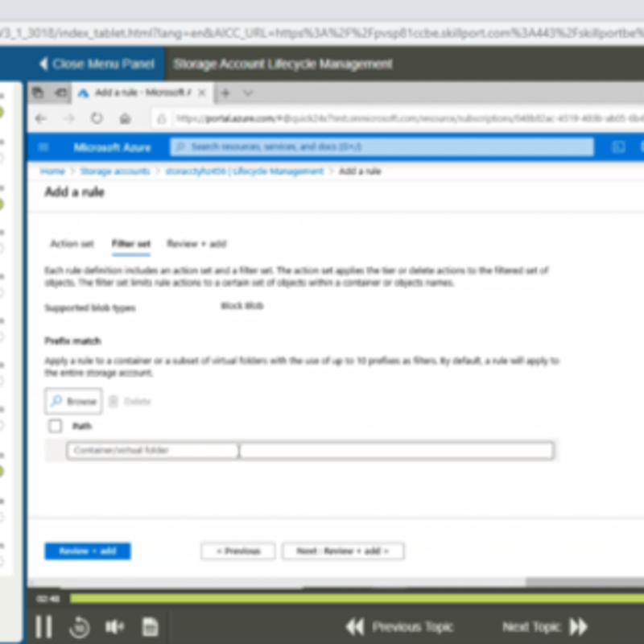Click the Block Blob value text

click(242, 306)
